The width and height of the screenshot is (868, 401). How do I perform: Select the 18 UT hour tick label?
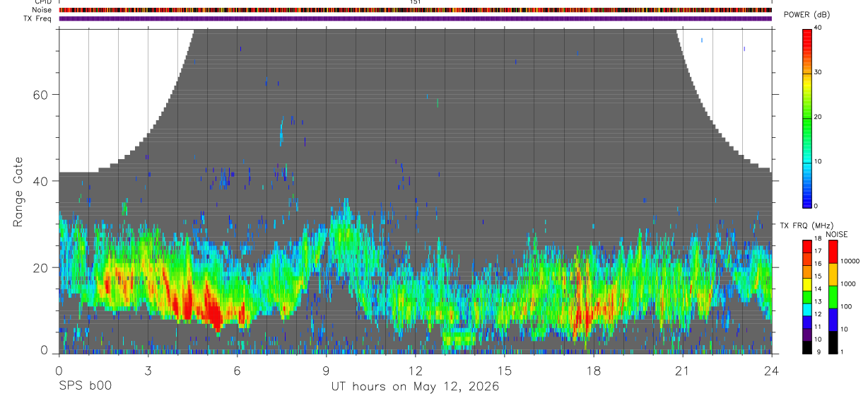coord(593,371)
